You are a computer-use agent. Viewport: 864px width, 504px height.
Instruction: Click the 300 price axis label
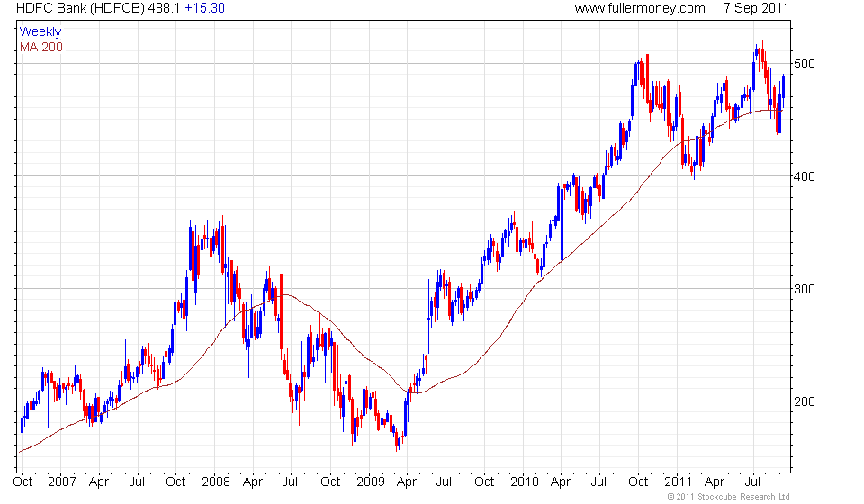coord(805,289)
